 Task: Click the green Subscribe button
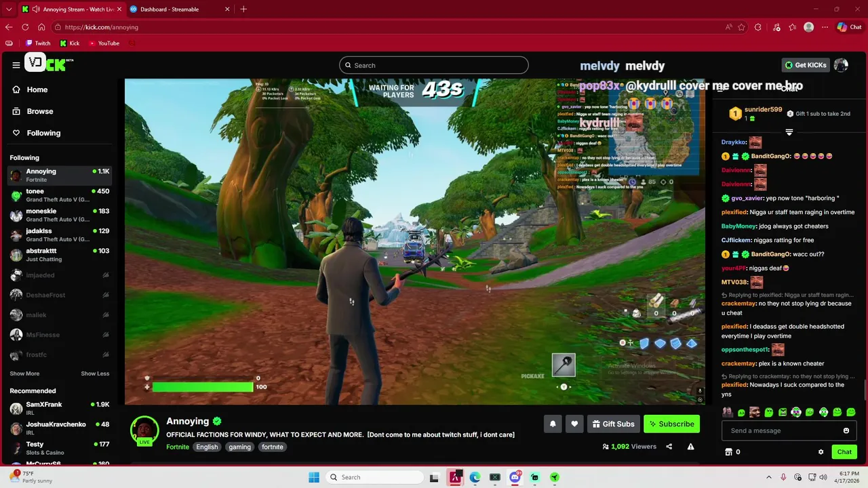(x=671, y=424)
